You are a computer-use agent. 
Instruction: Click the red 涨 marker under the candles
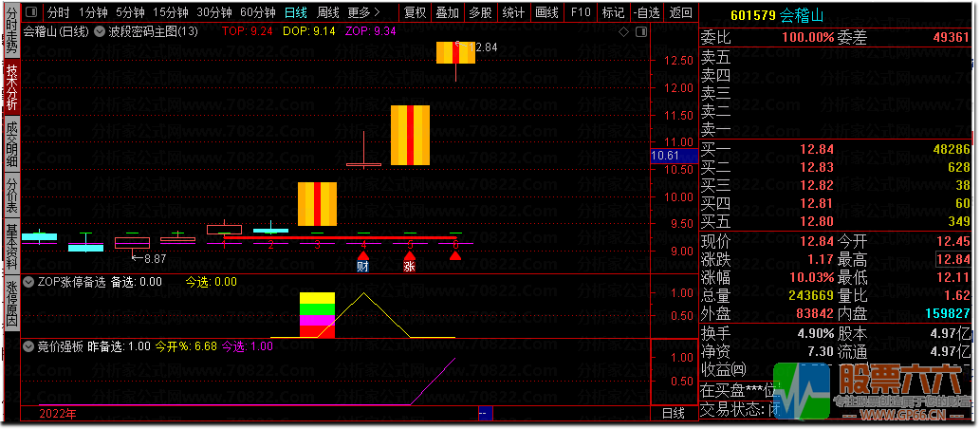tap(409, 264)
